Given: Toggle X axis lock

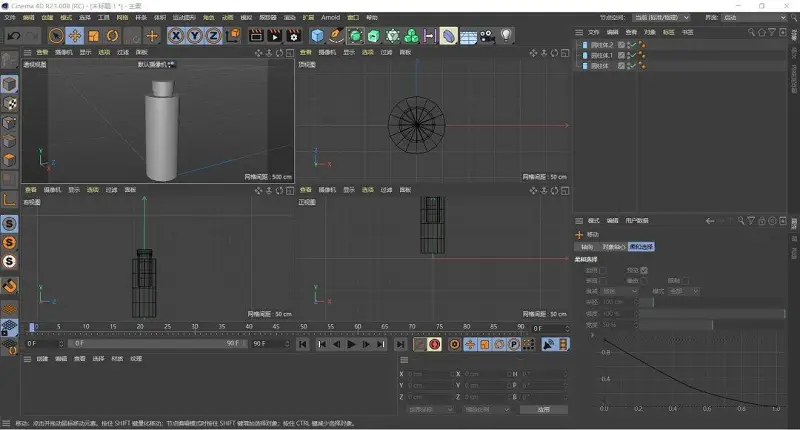Looking at the screenshot, I should 176,36.
